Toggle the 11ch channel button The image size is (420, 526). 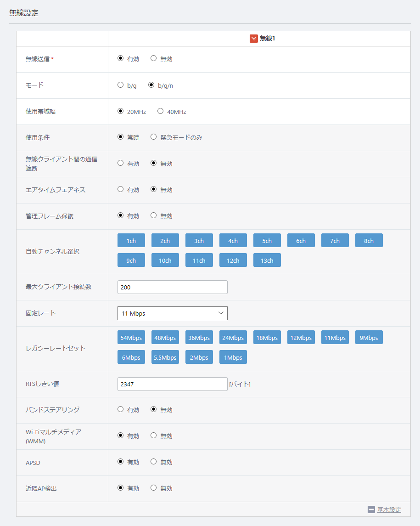199,260
